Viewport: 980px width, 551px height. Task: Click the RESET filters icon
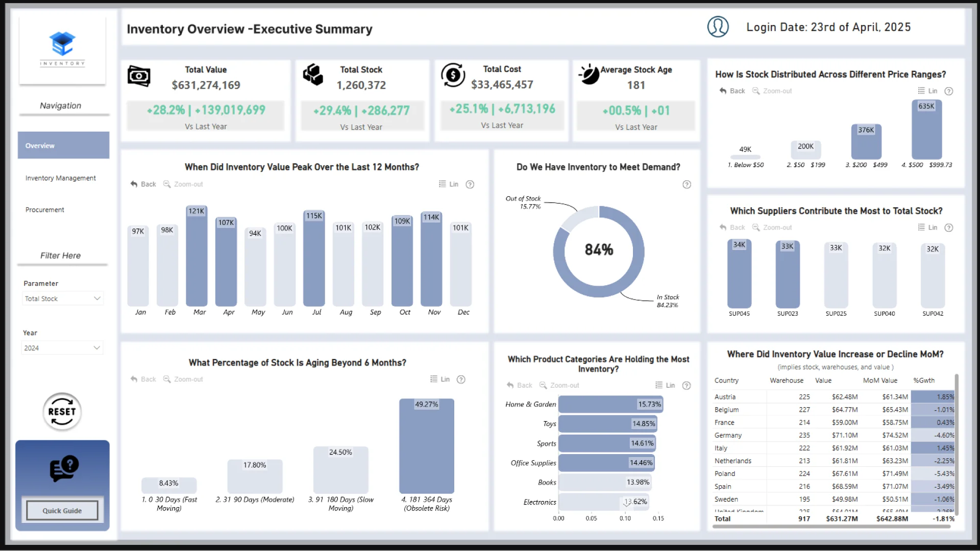[x=62, y=411]
